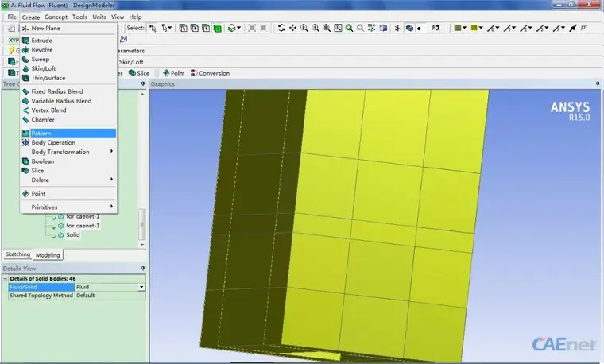Pin the Tree Outline panel
The height and width of the screenshot is (364, 604).
click(x=143, y=83)
